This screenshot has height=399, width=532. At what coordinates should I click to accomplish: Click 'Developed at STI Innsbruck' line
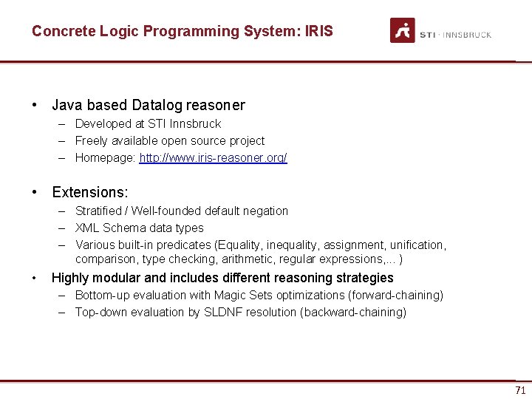[149, 124]
